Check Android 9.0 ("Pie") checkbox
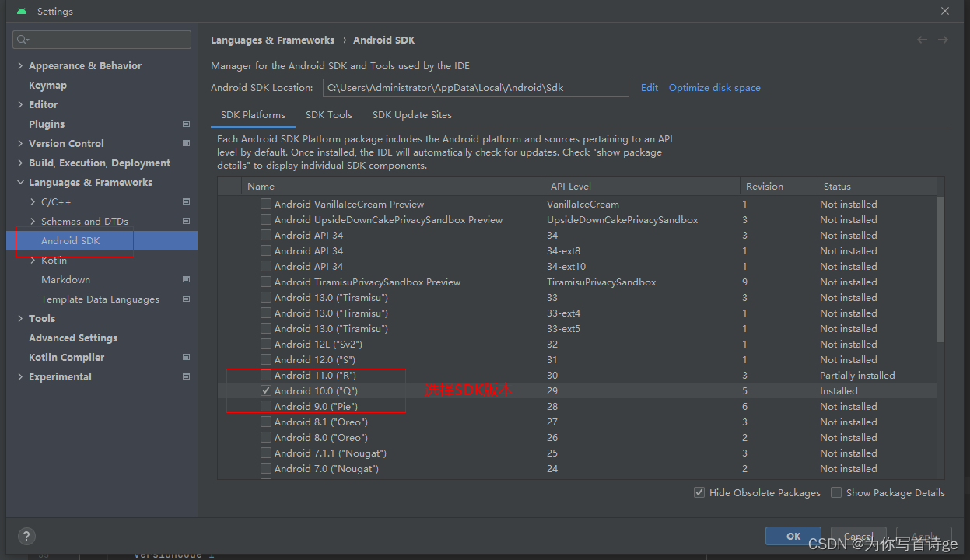Screen dimensions: 970x560 pyautogui.click(x=266, y=406)
